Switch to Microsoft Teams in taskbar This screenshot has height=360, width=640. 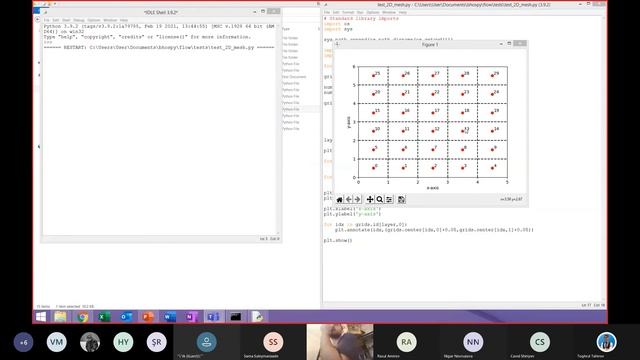click(213, 317)
